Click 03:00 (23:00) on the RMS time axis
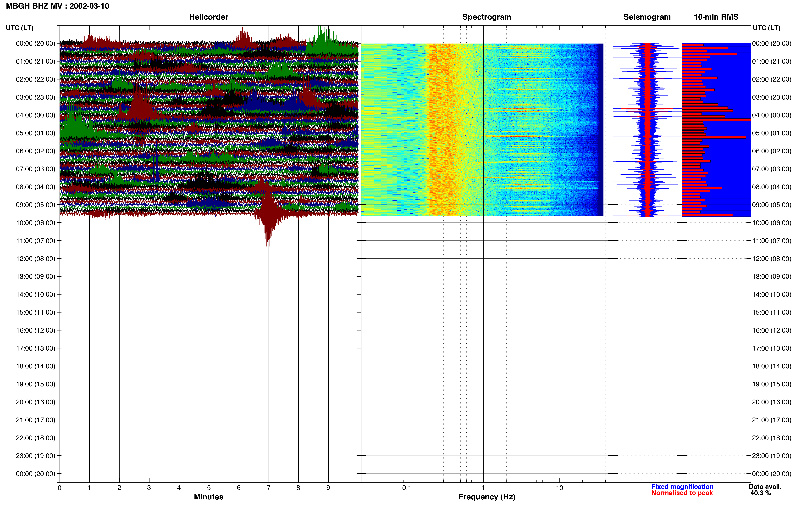The width and height of the screenshot is (812, 508). [x=772, y=97]
